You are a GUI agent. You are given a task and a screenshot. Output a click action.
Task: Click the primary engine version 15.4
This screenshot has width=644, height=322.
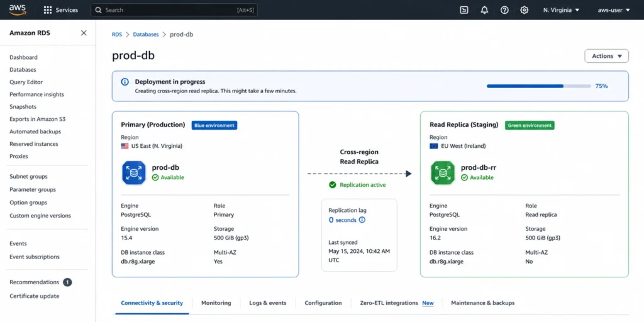click(126, 238)
